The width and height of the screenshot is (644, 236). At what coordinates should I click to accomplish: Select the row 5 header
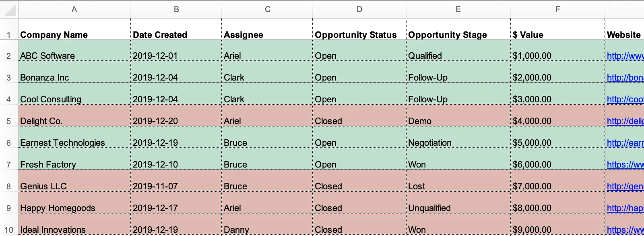(8, 121)
